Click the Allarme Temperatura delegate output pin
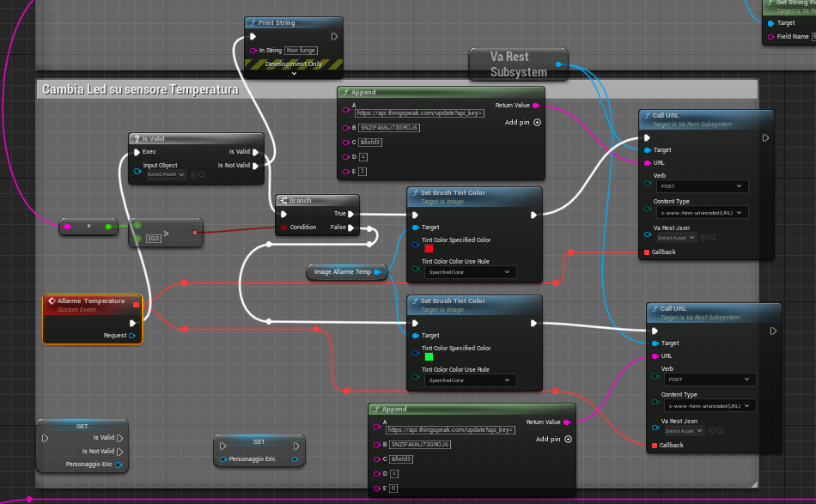 pos(136,304)
